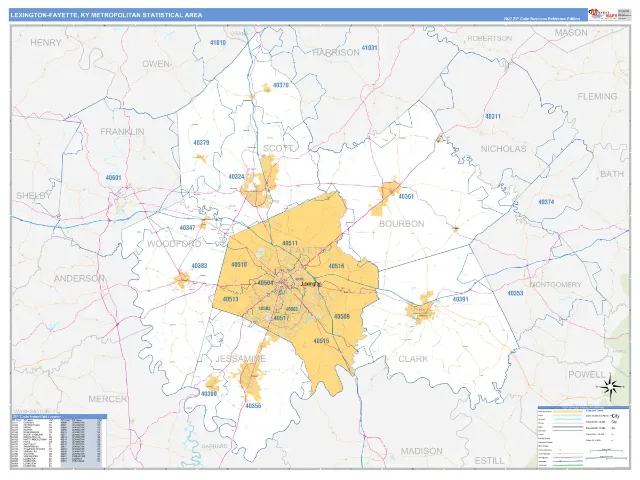The height and width of the screenshot is (480, 640).
Task: Select the POWELL county label
Action: pos(587,374)
